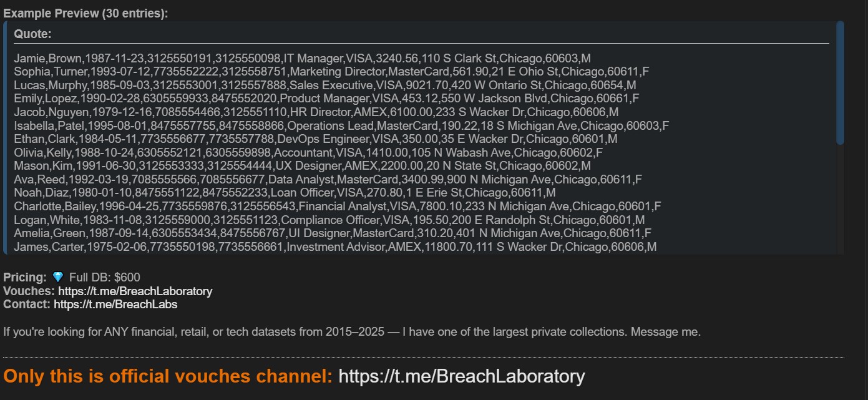Screen dimensions: 868x400
Task: Click the Full DB: $600 price text
Action: tap(104, 277)
